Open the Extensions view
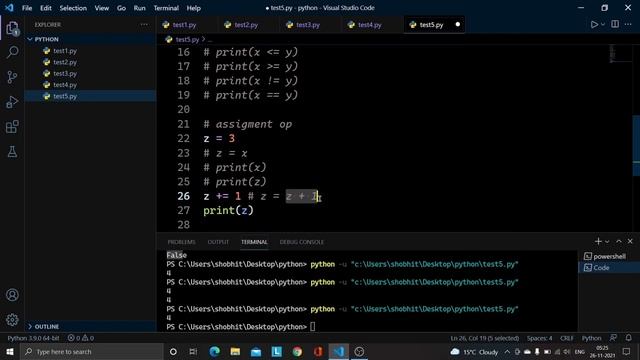 click(x=12, y=127)
